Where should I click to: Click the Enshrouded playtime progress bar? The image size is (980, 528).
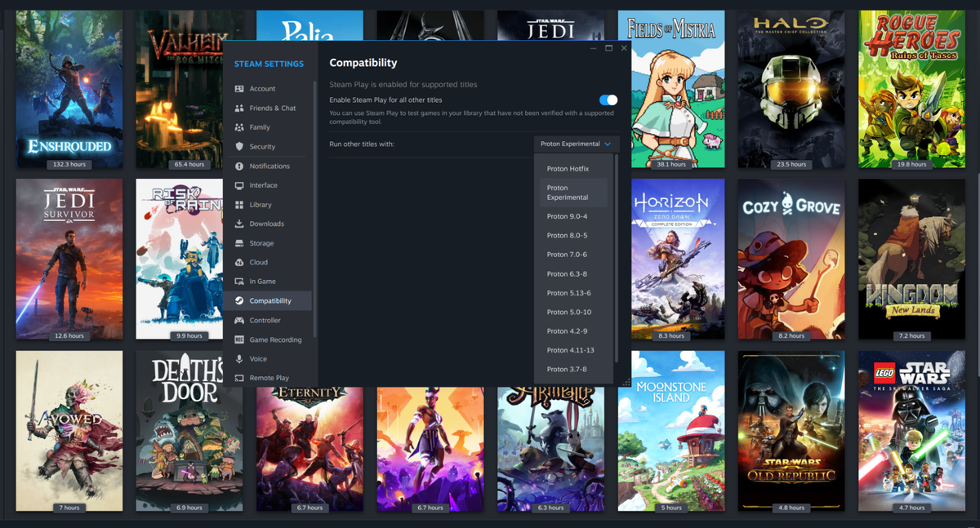(69, 163)
